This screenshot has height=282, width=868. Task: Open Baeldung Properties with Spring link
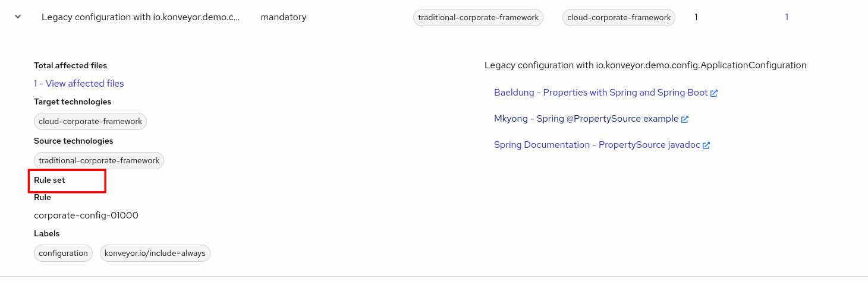[x=600, y=93]
